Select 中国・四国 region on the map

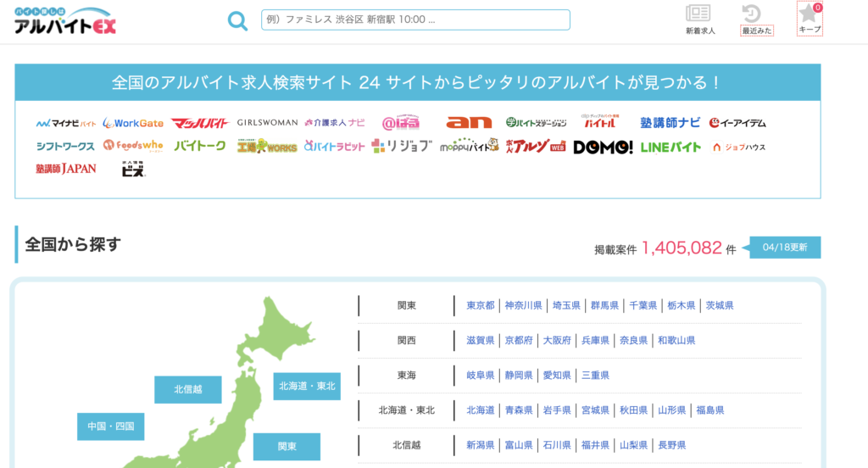(x=111, y=426)
